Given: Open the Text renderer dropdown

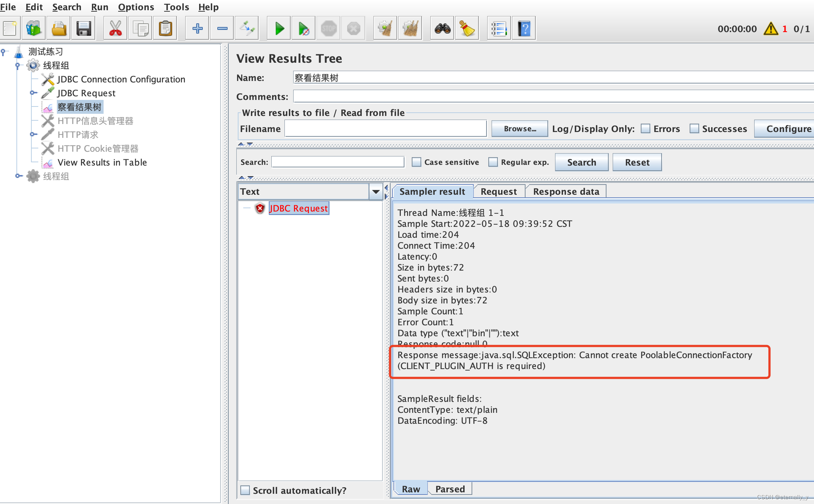Looking at the screenshot, I should pyautogui.click(x=376, y=191).
